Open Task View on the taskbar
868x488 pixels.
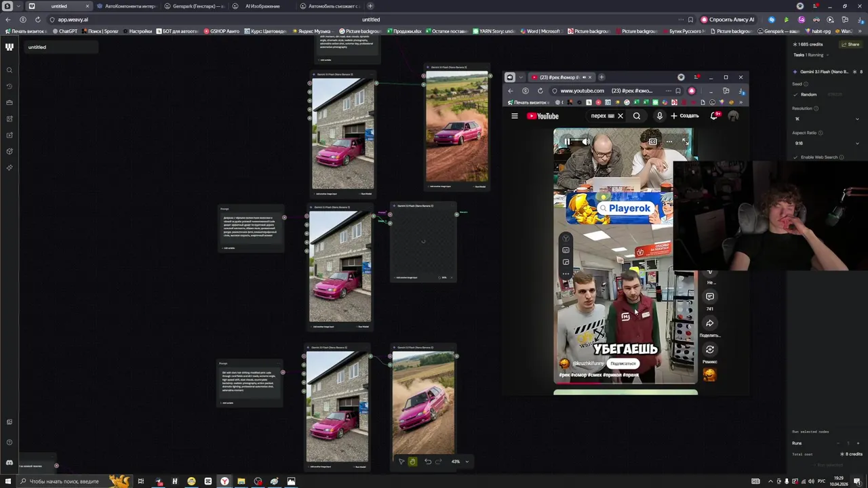[x=141, y=481]
